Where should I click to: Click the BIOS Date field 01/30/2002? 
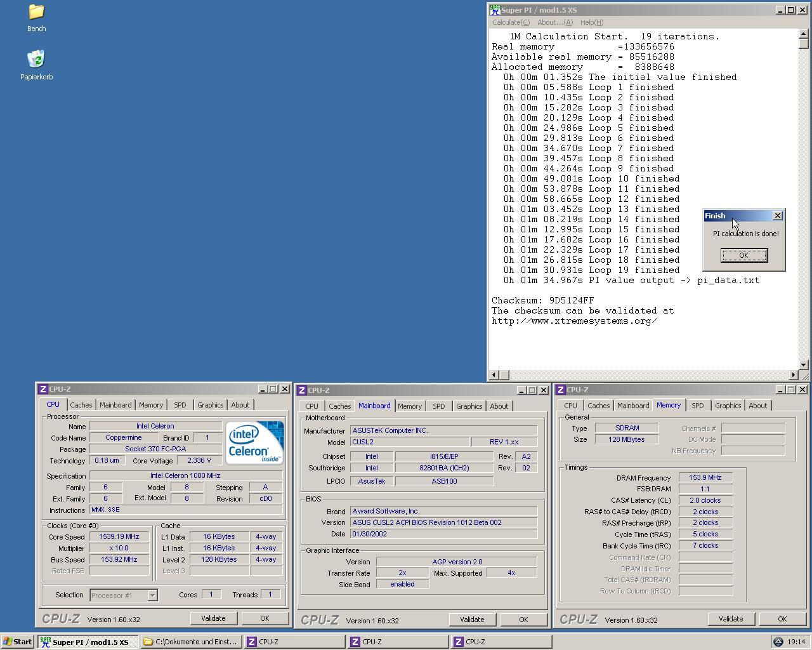point(443,534)
